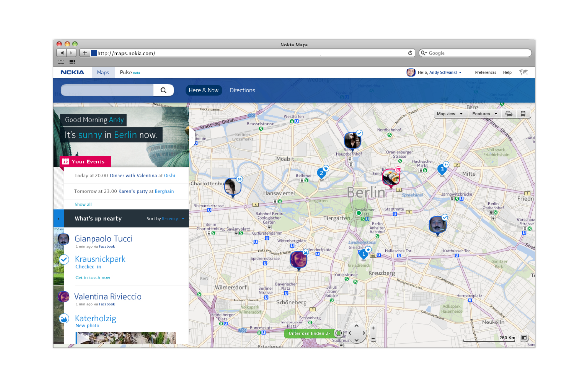Image resolution: width=588 pixels, height=392 pixels.
Task: Click the mustache friend pin near Kottbusser Tor
Action: (438, 226)
